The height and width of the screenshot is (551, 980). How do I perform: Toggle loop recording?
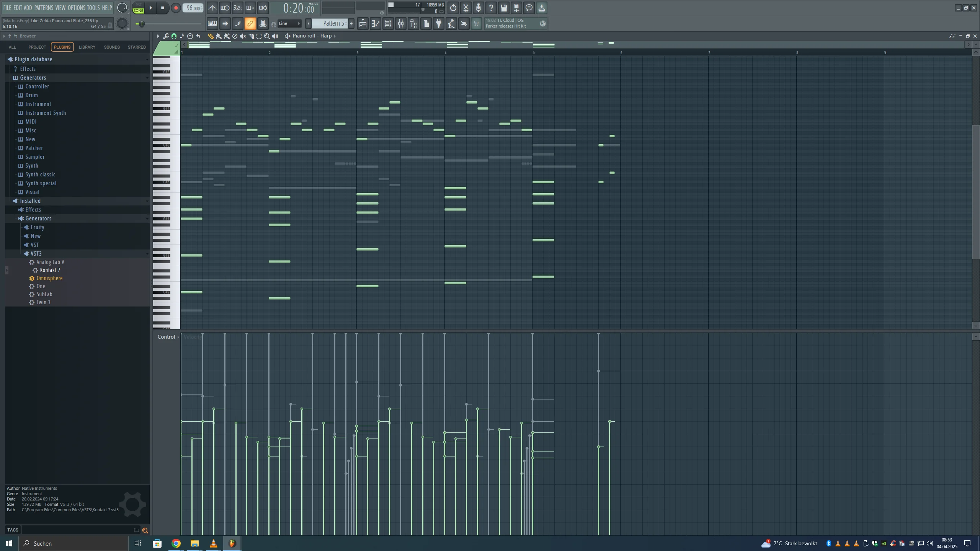click(263, 8)
